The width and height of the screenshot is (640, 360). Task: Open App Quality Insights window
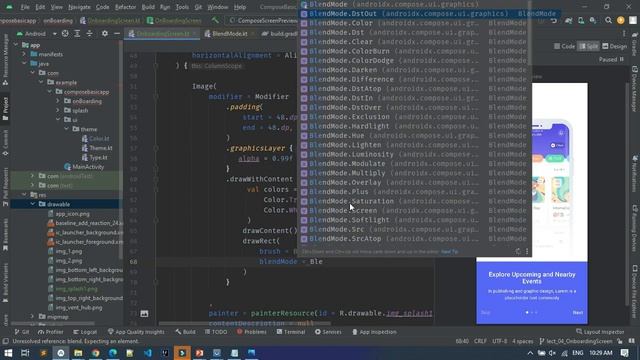point(136,332)
